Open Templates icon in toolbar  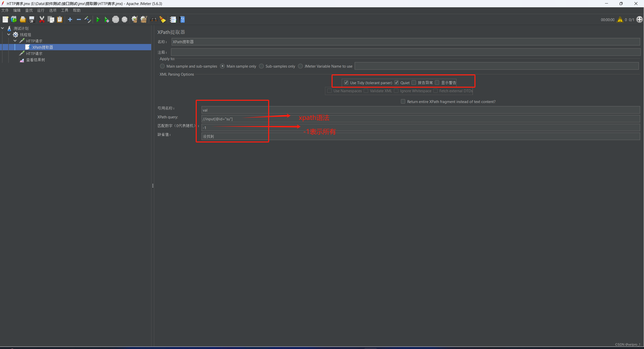point(14,20)
